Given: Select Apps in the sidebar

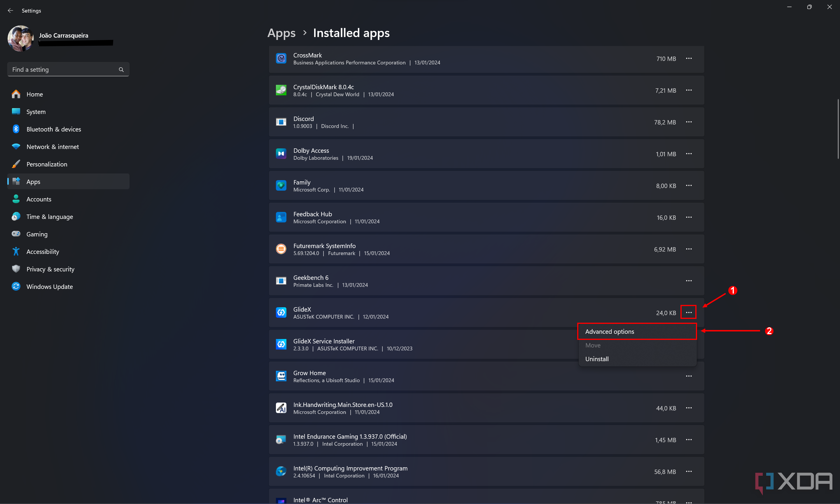Looking at the screenshot, I should point(68,182).
